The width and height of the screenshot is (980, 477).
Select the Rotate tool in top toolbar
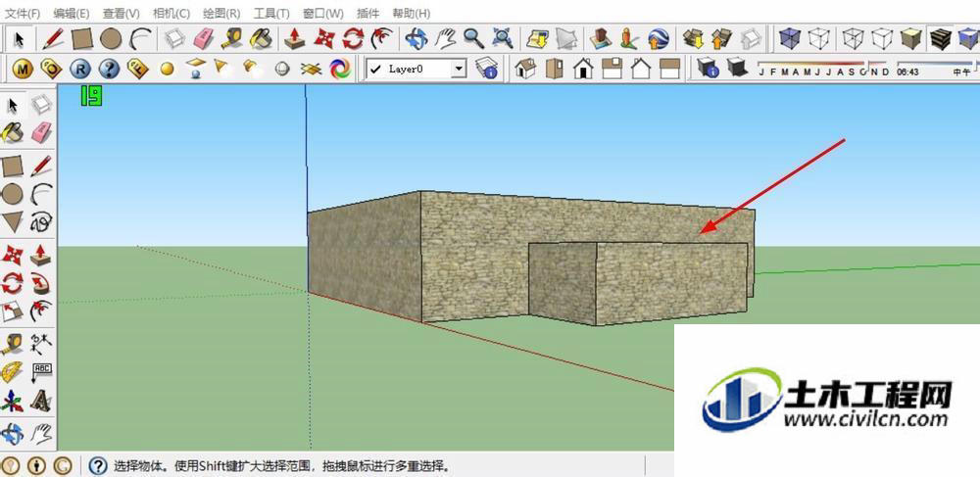click(353, 39)
